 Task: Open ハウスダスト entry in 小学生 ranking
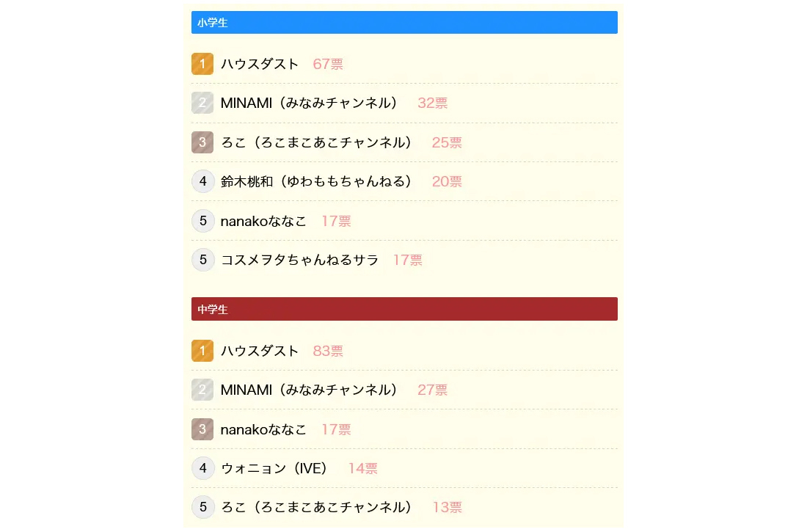(260, 64)
